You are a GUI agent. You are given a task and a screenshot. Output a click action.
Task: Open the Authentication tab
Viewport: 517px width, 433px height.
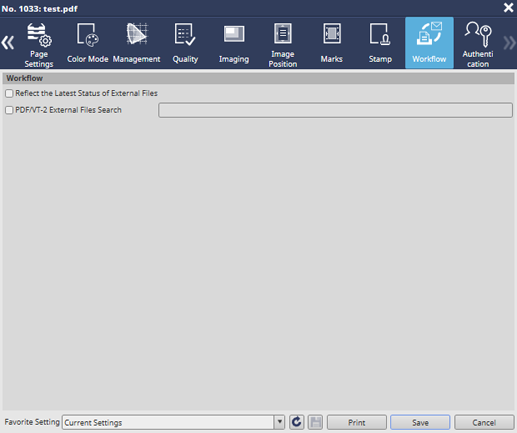click(478, 43)
